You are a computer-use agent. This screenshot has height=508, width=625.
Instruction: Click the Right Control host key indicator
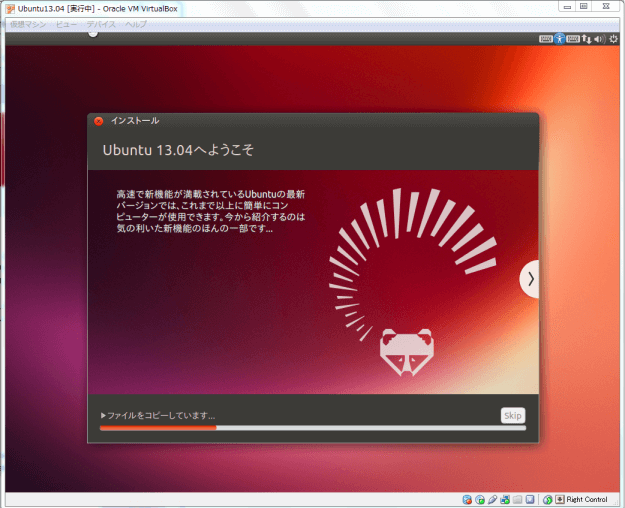pyautogui.click(x=586, y=499)
